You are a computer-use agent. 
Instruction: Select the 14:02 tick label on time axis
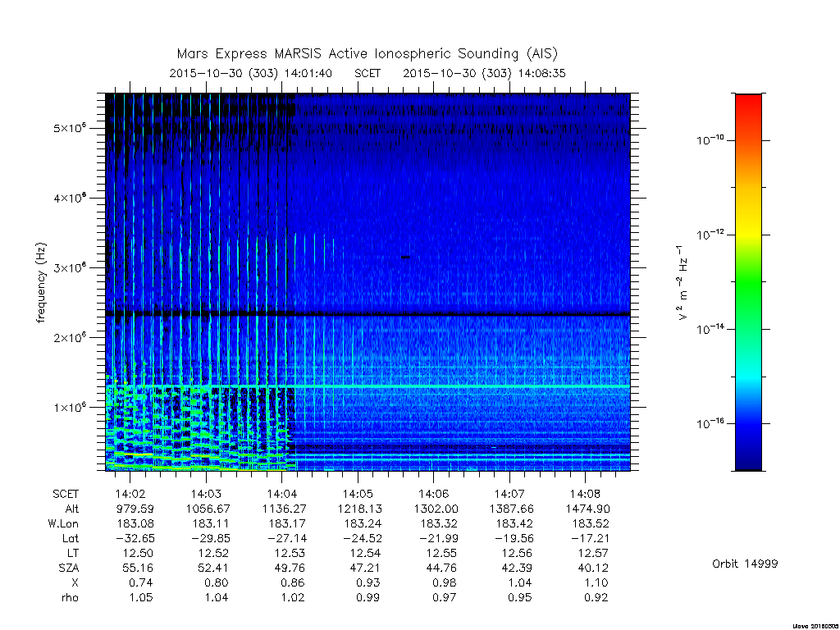130,494
